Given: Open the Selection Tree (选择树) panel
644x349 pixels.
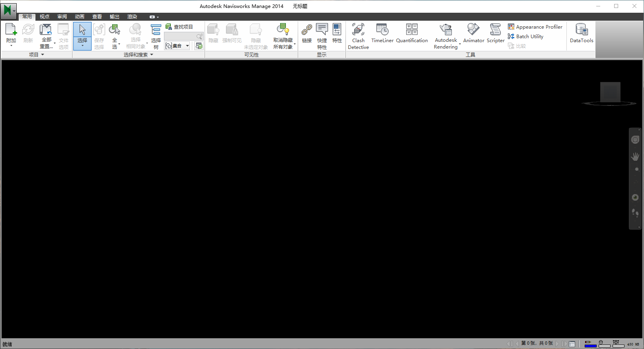Looking at the screenshot, I should point(156,36).
